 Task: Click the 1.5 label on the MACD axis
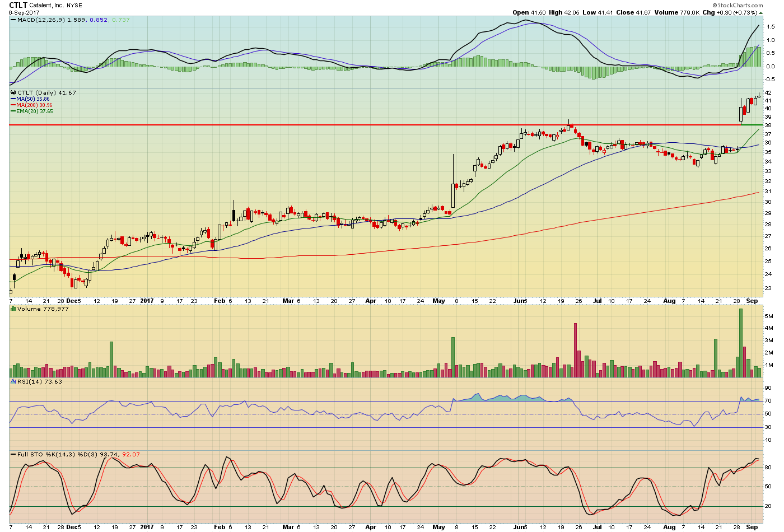tap(771, 27)
